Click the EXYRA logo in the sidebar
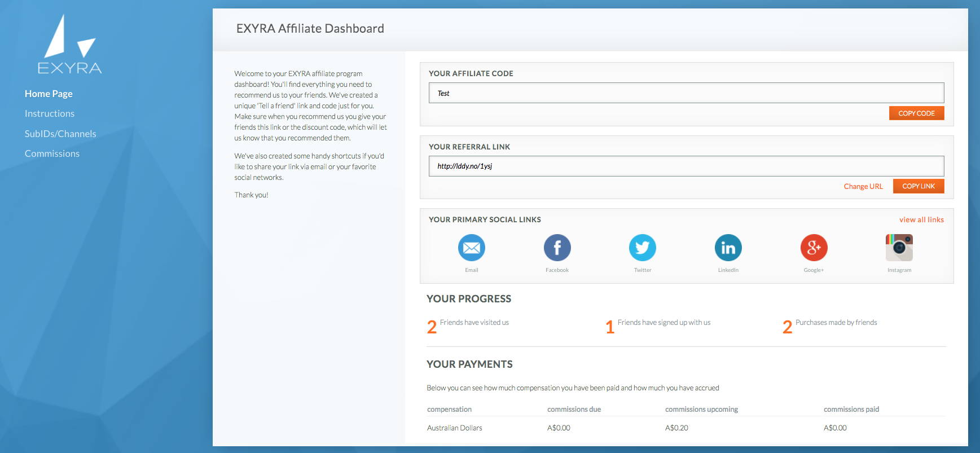The image size is (980, 453). coord(70,45)
